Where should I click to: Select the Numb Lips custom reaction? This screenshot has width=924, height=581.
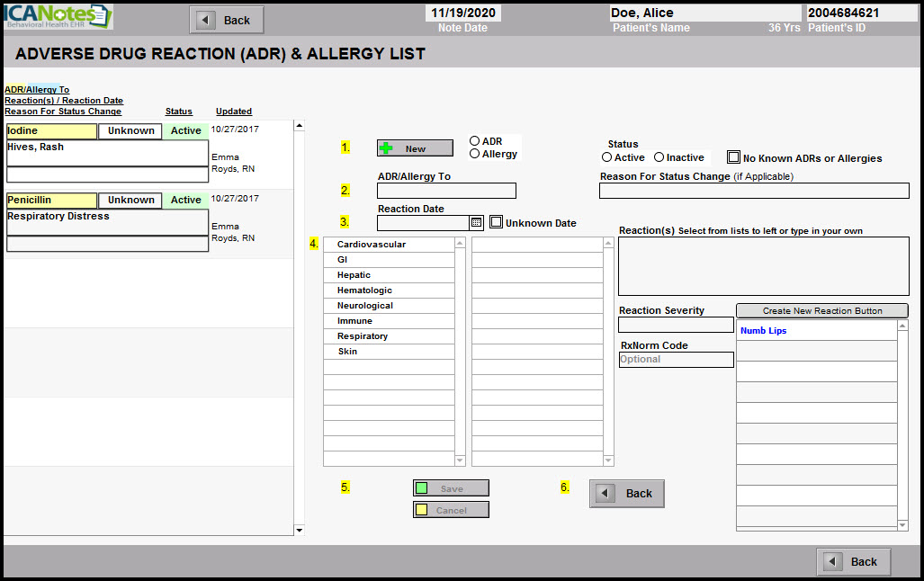coord(763,331)
